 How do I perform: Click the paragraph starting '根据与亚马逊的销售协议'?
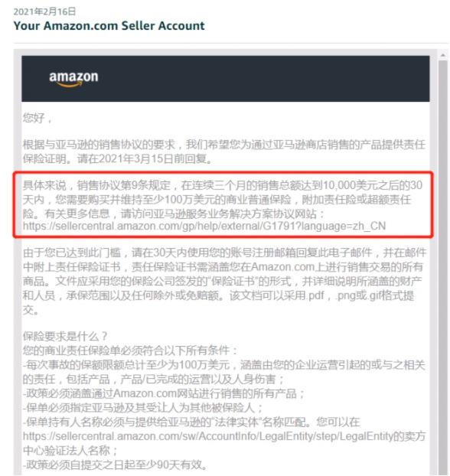click(x=224, y=152)
